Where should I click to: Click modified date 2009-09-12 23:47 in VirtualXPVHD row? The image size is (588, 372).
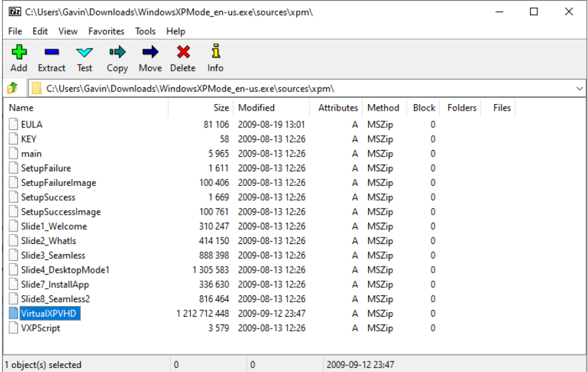point(271,313)
